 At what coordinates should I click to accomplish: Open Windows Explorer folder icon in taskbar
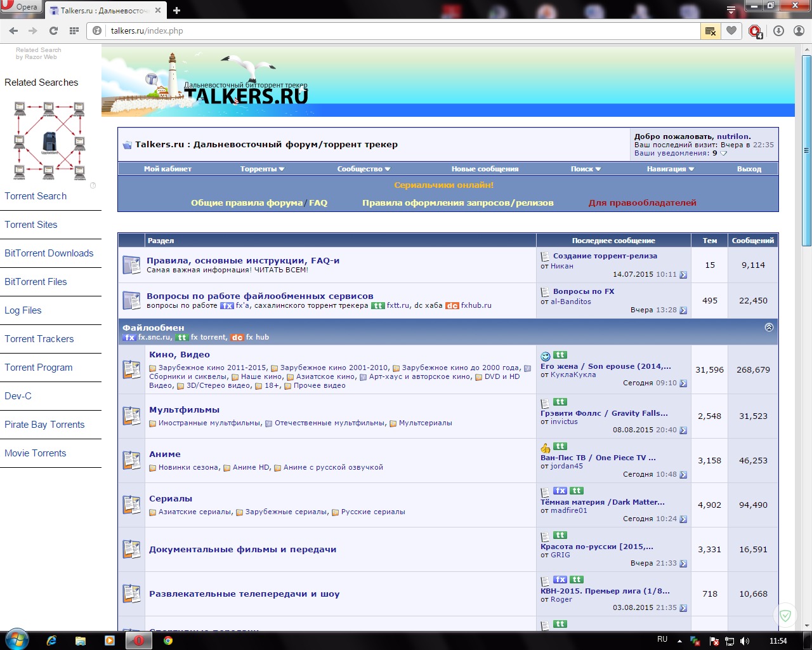point(81,640)
